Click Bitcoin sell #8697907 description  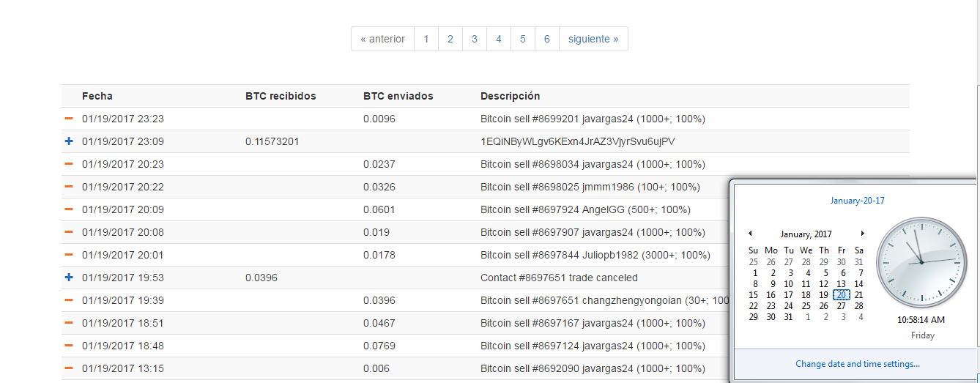point(593,232)
